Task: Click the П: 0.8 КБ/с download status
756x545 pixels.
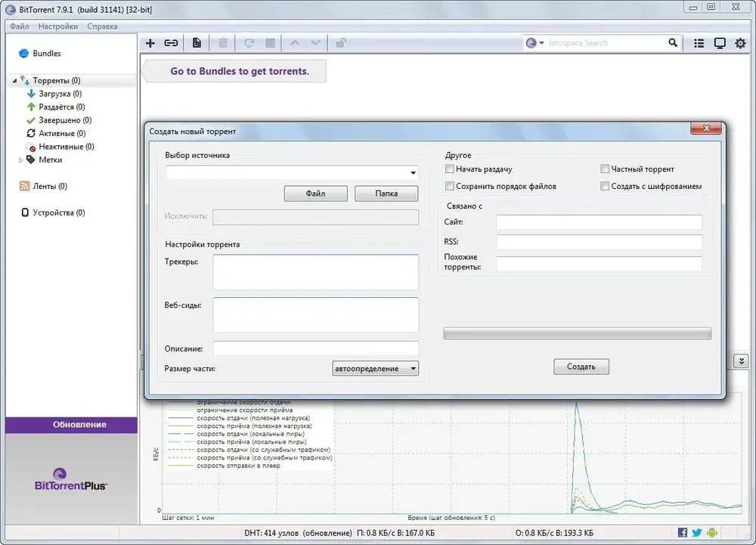Action: click(x=396, y=533)
